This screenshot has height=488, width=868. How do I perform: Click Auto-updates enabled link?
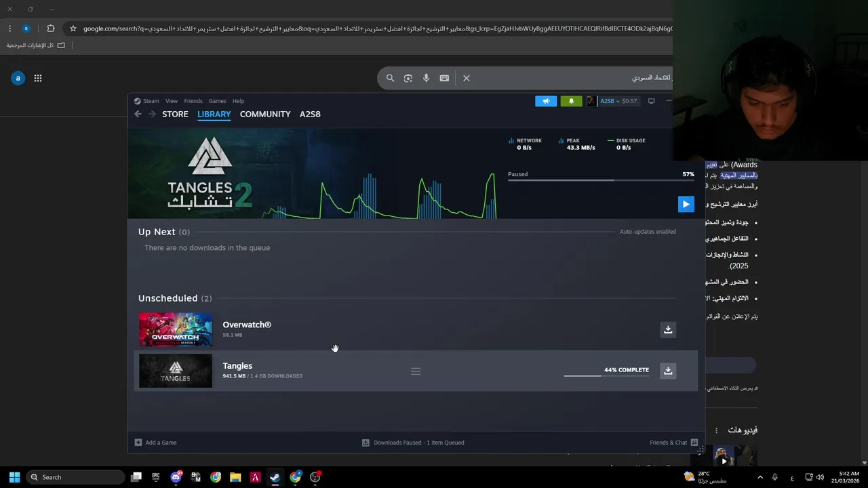[648, 232]
